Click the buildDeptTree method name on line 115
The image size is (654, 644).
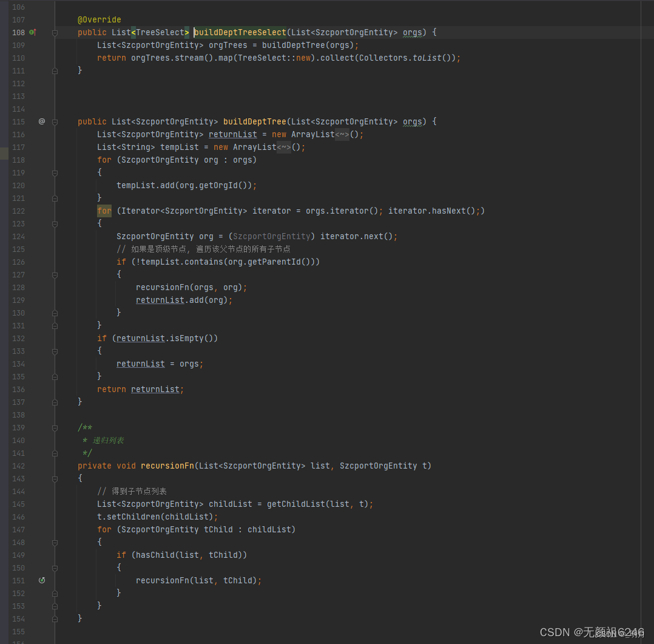pos(254,121)
